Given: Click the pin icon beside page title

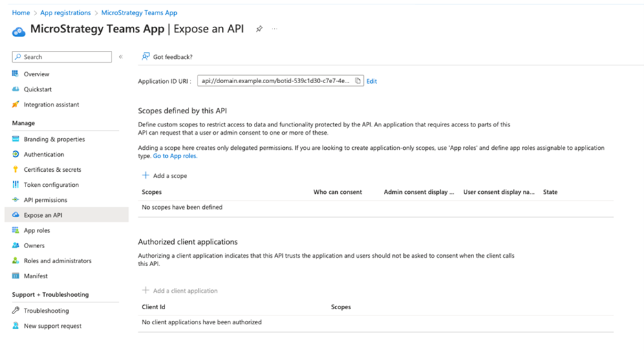Looking at the screenshot, I should click(259, 30).
